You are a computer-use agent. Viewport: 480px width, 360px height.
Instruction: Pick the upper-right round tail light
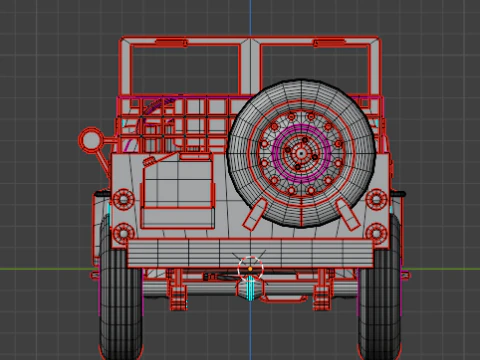pyautogui.click(x=376, y=199)
